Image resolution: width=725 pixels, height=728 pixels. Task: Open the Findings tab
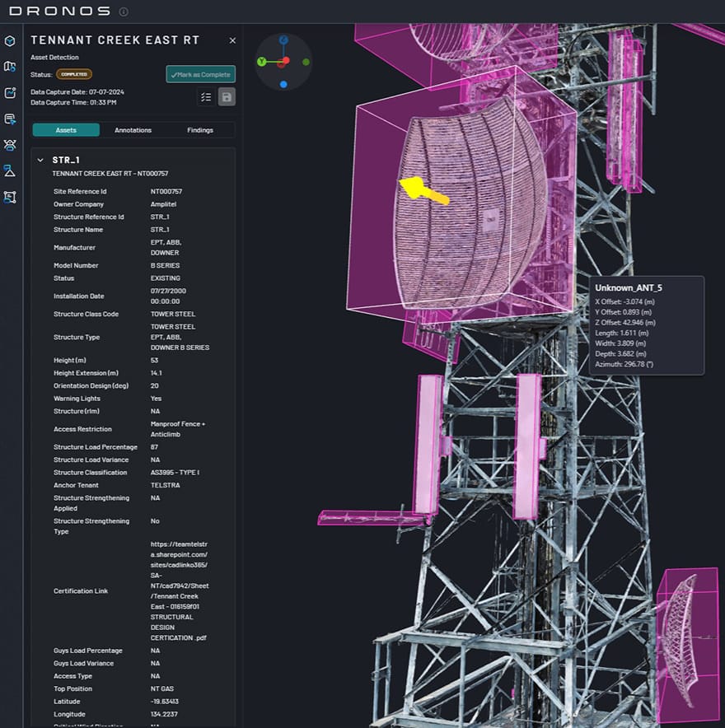[x=199, y=130]
